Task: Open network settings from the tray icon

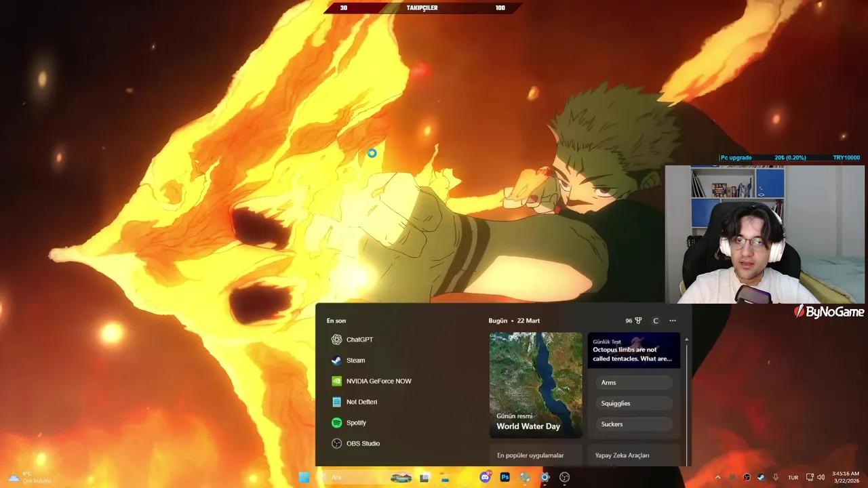Action: tap(810, 477)
